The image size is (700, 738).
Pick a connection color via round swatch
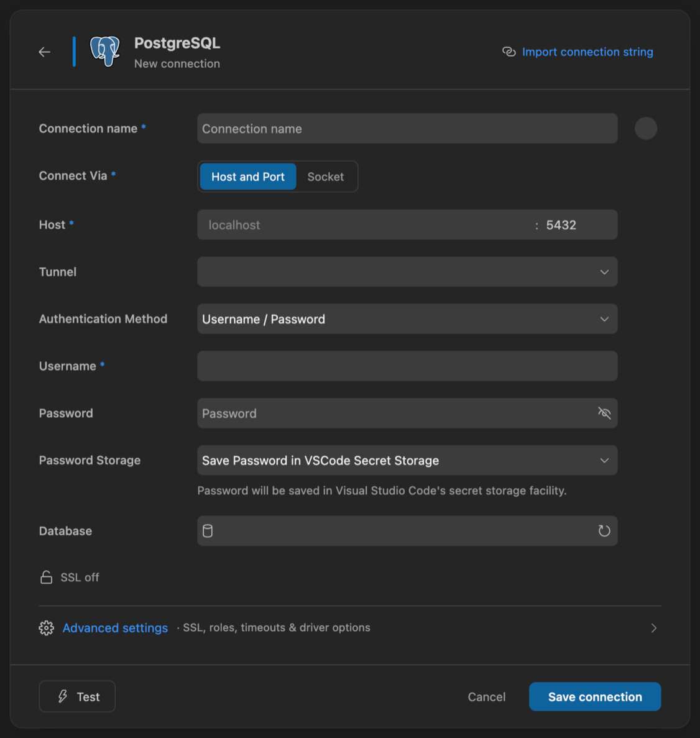(x=645, y=129)
